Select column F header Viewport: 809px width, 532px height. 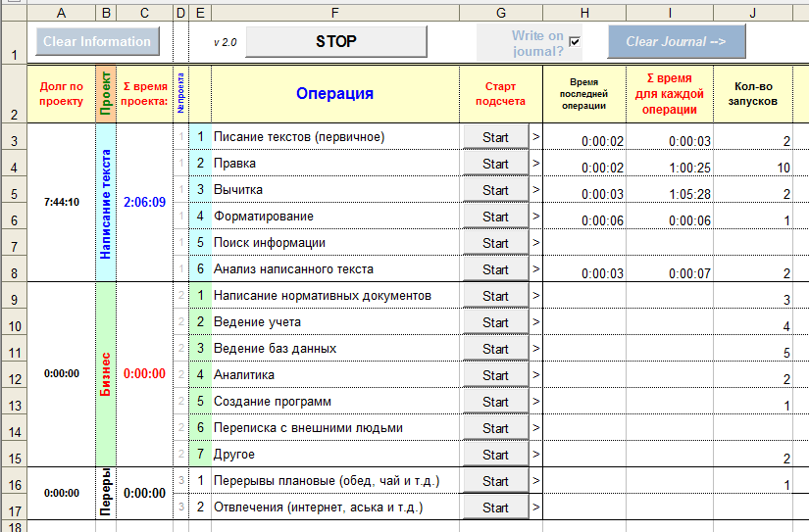pos(335,13)
